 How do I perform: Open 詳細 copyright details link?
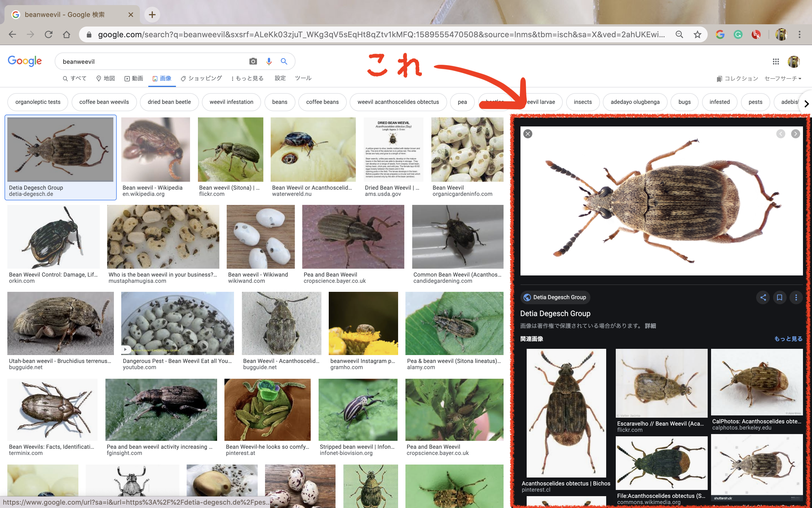(650, 326)
